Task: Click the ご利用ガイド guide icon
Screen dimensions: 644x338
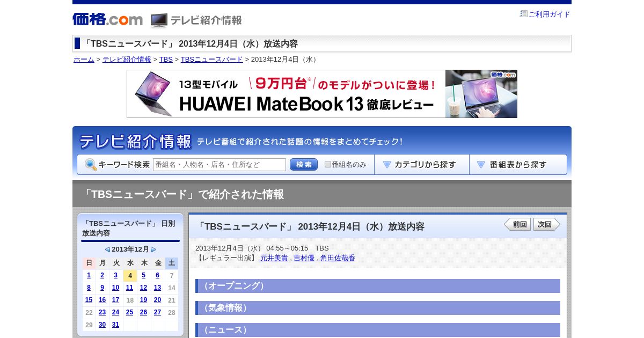Action: pos(524,14)
